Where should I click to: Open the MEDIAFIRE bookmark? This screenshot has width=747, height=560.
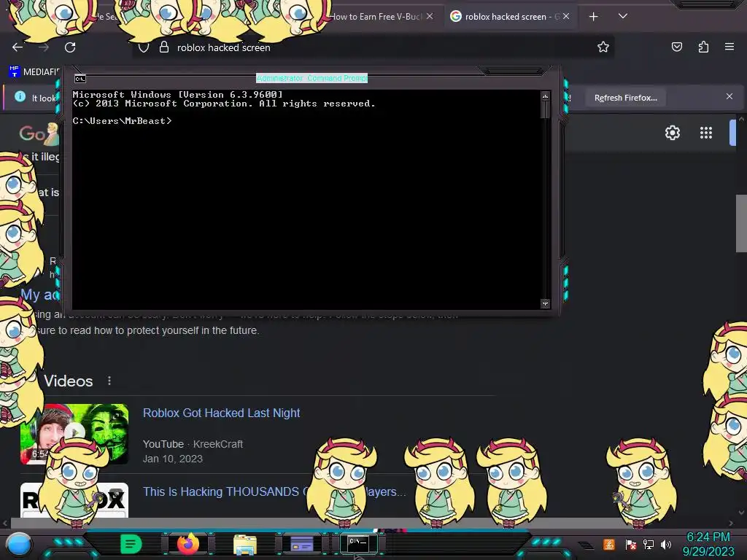pos(34,72)
